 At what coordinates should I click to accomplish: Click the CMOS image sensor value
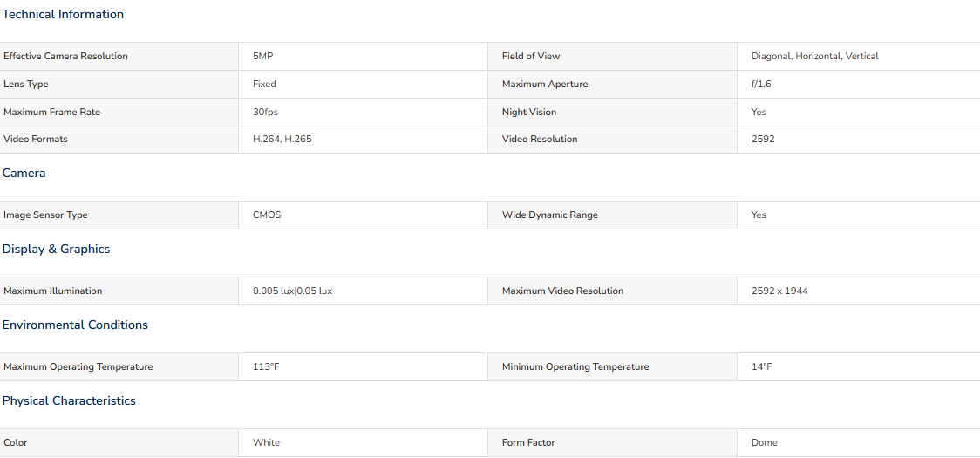(x=267, y=215)
